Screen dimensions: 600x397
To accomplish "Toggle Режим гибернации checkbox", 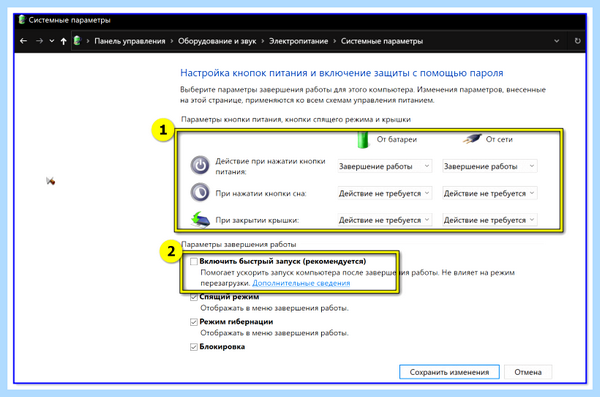I will [194, 322].
